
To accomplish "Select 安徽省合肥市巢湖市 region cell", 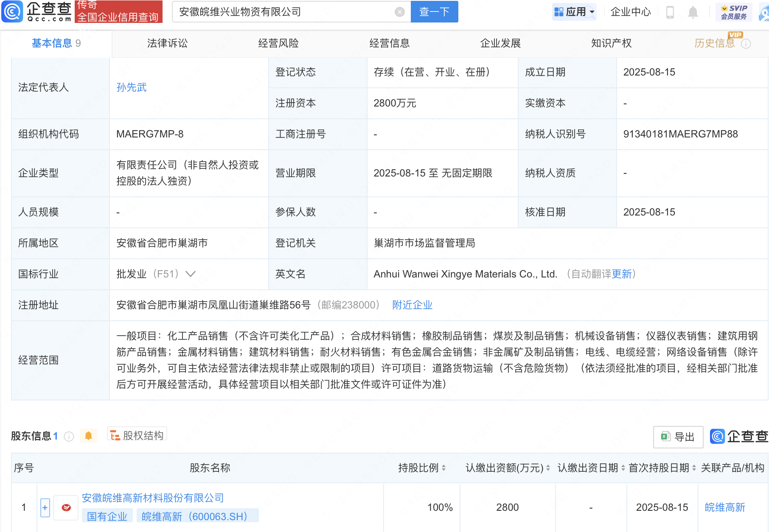I will [x=162, y=243].
